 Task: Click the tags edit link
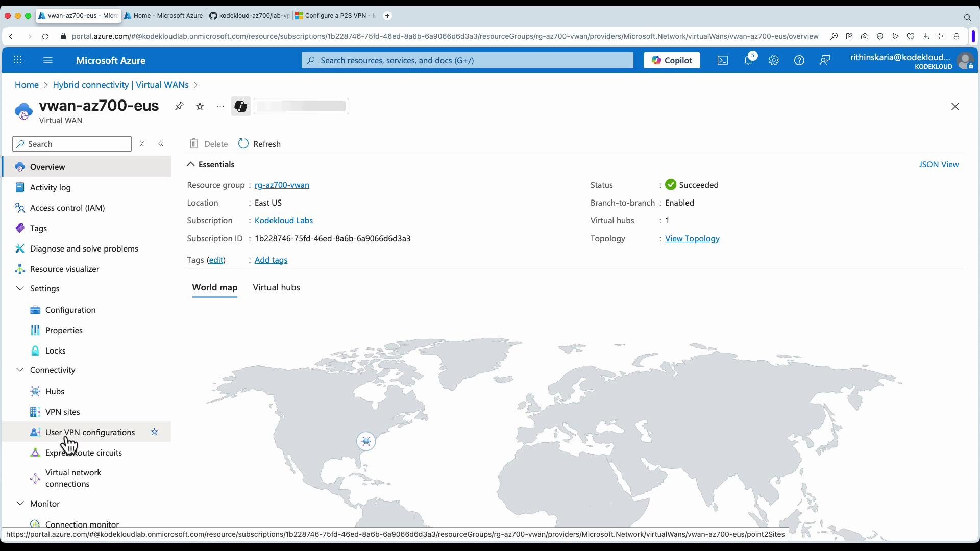(216, 260)
